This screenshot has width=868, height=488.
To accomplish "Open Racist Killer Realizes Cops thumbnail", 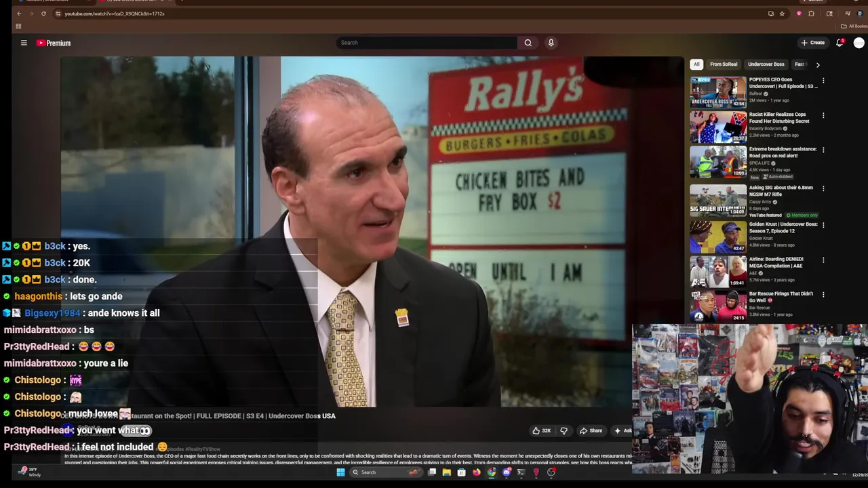I will (x=718, y=127).
